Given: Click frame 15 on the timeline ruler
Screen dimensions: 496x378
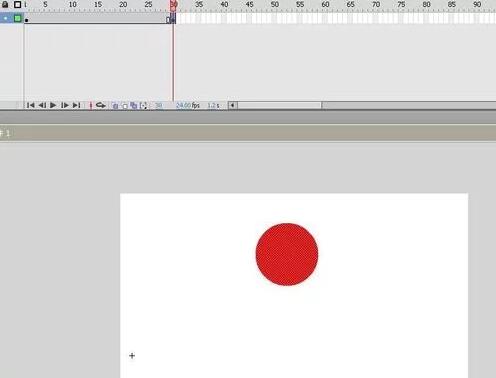Looking at the screenshot, I should pyautogui.click(x=98, y=5).
